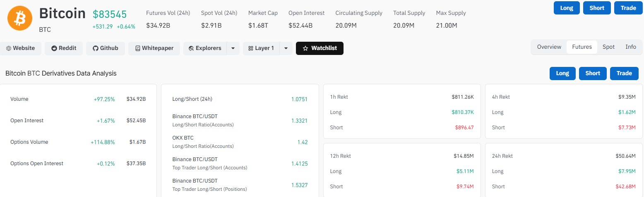Click the Futures Vol (24h) header label
This screenshot has width=644, height=197.
pyautogui.click(x=168, y=13)
